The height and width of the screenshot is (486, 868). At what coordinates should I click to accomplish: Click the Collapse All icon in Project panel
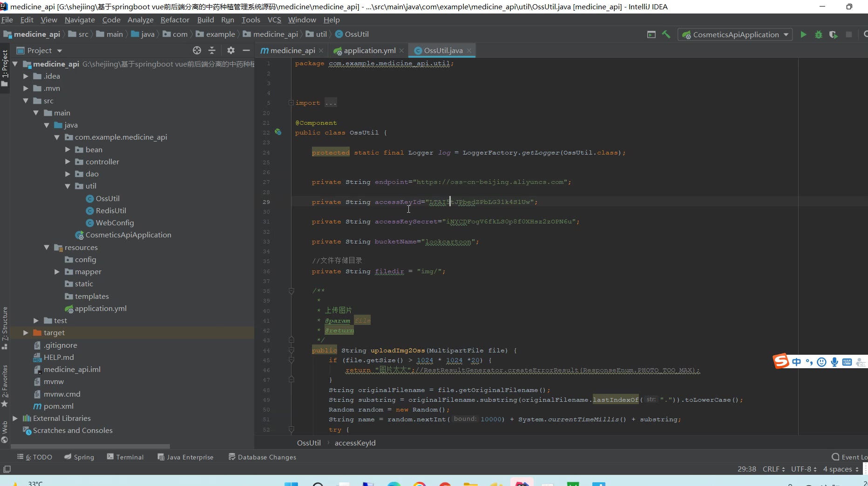tap(212, 50)
